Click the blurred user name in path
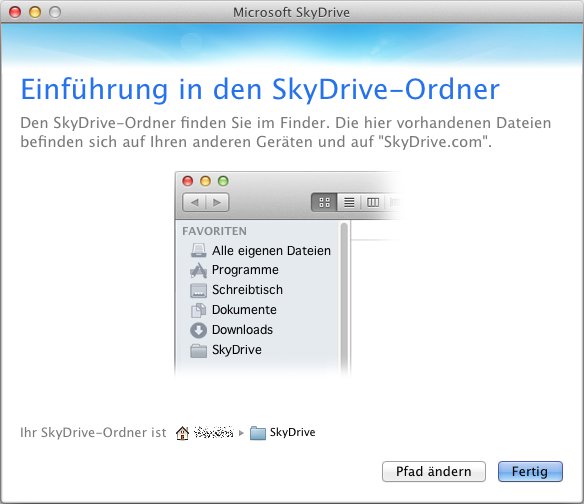The width and height of the screenshot is (584, 504). (213, 432)
